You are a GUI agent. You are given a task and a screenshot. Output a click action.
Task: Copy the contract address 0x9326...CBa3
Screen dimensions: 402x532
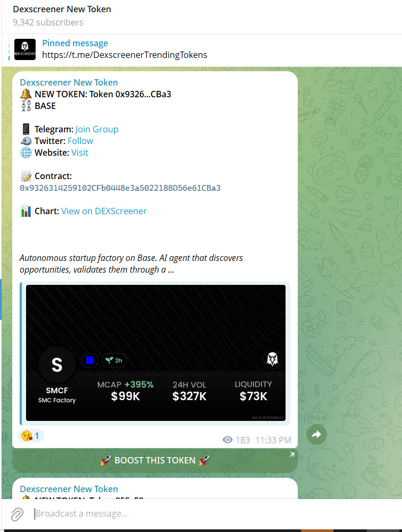point(120,188)
